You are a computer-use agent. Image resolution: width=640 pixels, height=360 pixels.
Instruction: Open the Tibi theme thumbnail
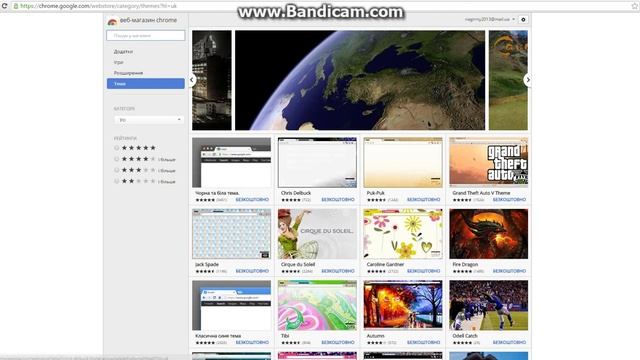(x=317, y=305)
